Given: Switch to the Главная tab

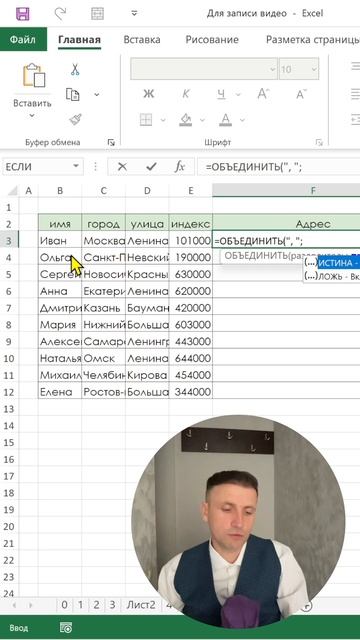Looking at the screenshot, I should point(79,40).
